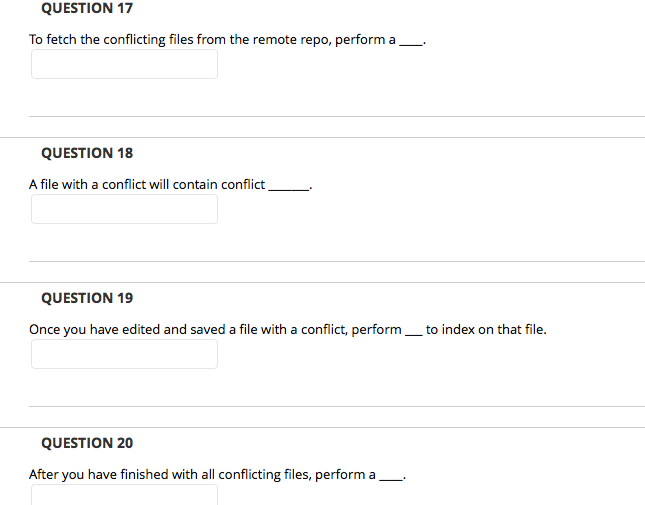Click the Question 17 answer text box
This screenshot has width=645, height=505.
point(124,64)
